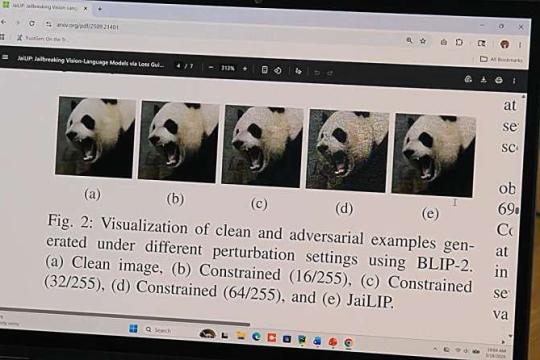Click panda thumbnail labeled (b)

[178, 142]
